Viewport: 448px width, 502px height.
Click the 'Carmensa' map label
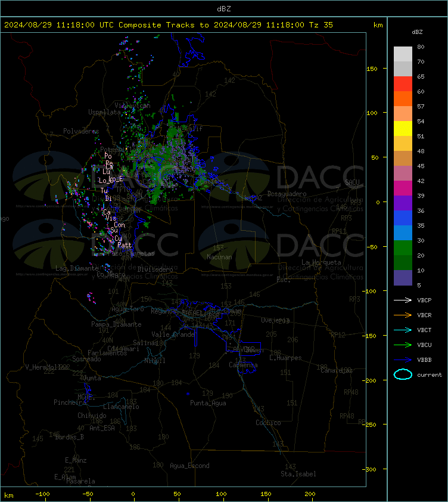[x=243, y=365]
